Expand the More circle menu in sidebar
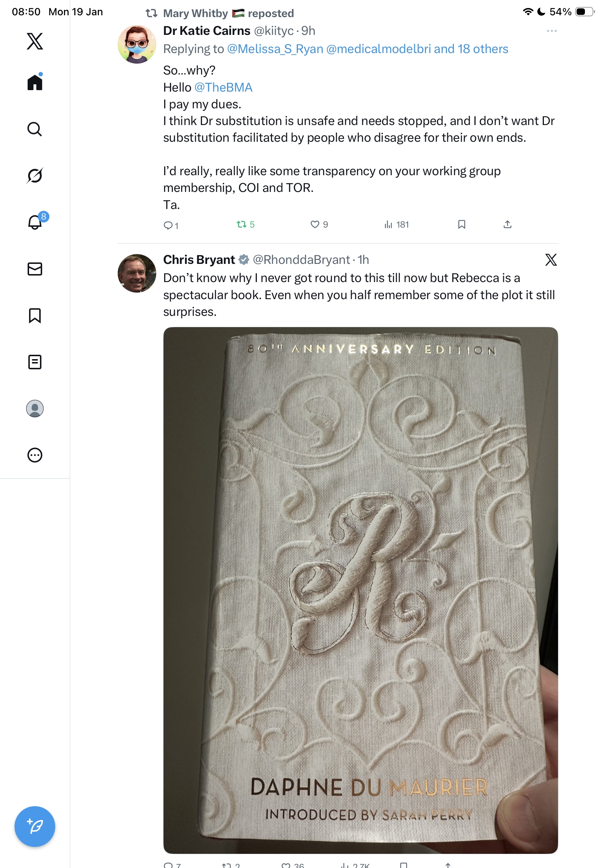Viewport: 606px width, 868px height. pos(35,455)
